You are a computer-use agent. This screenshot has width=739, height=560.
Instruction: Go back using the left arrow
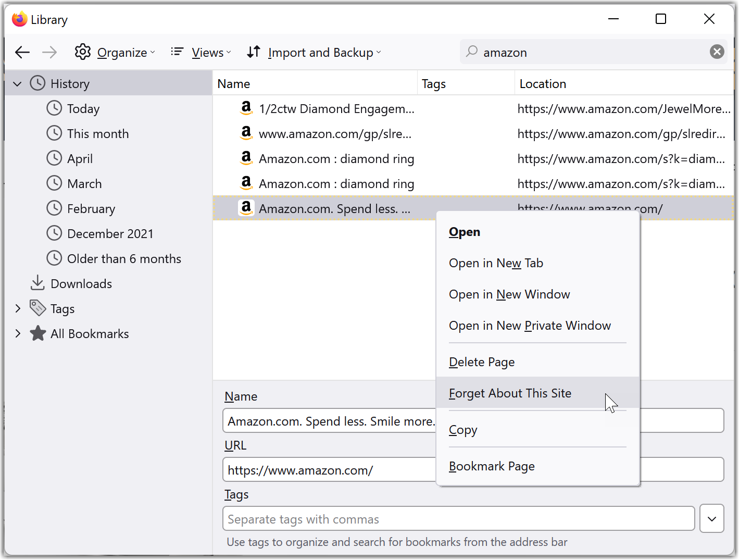22,52
